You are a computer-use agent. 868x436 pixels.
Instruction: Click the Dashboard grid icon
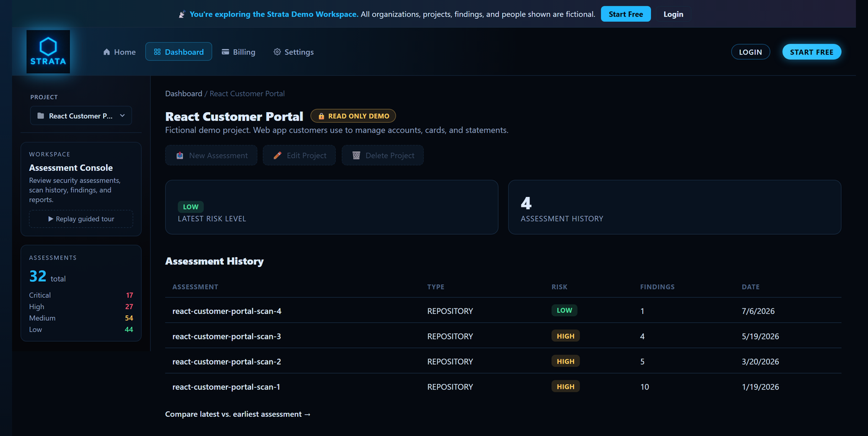(x=157, y=52)
